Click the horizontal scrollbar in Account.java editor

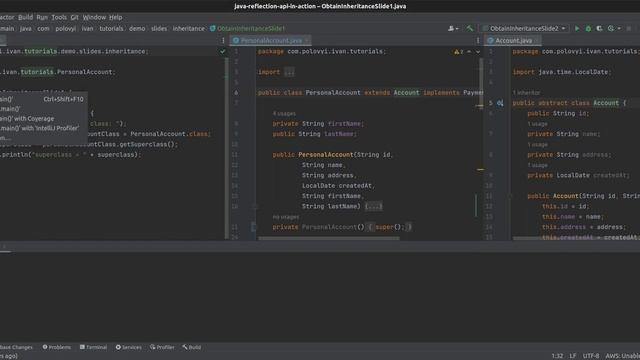coord(576,238)
